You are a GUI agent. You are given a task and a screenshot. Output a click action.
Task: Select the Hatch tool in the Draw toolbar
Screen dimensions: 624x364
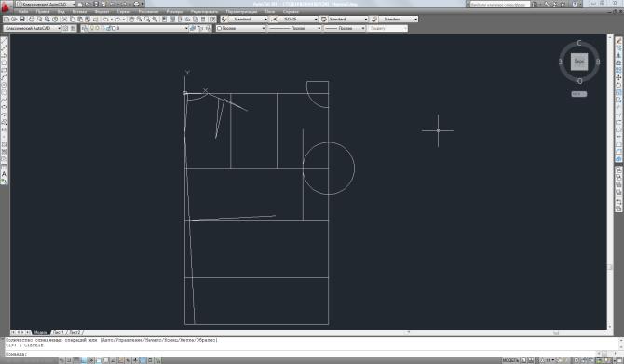[5, 144]
